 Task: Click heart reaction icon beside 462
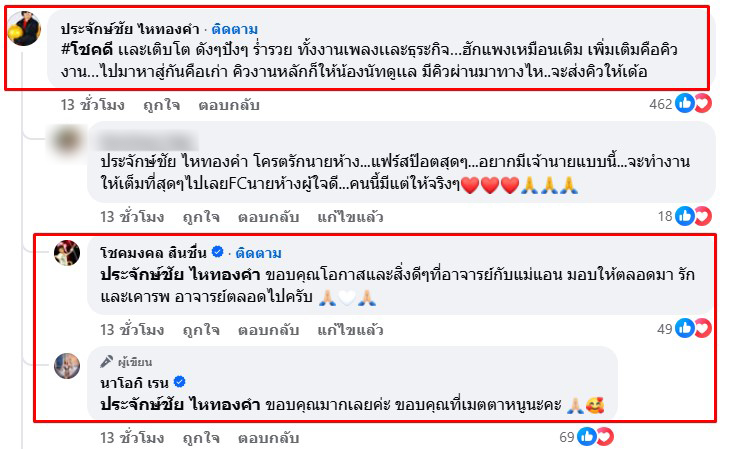704,103
